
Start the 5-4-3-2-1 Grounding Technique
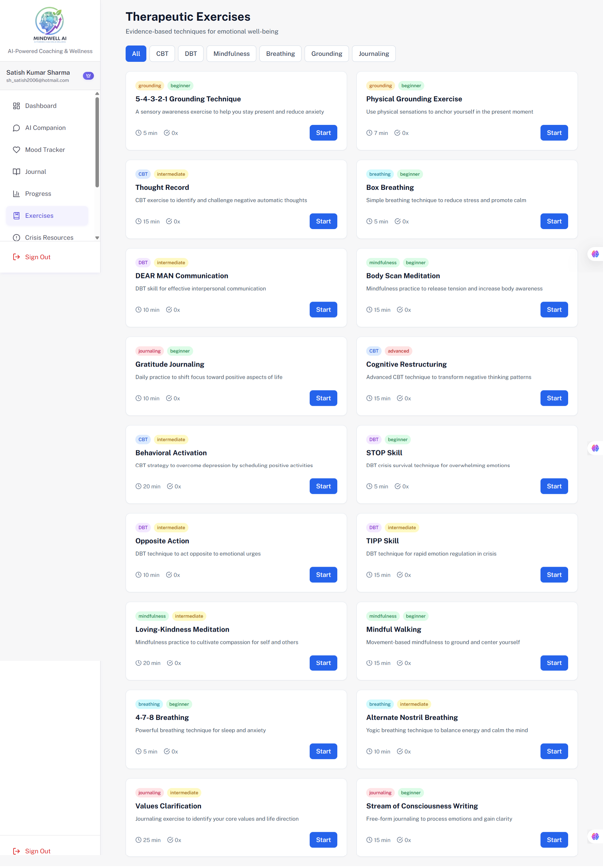tap(323, 132)
